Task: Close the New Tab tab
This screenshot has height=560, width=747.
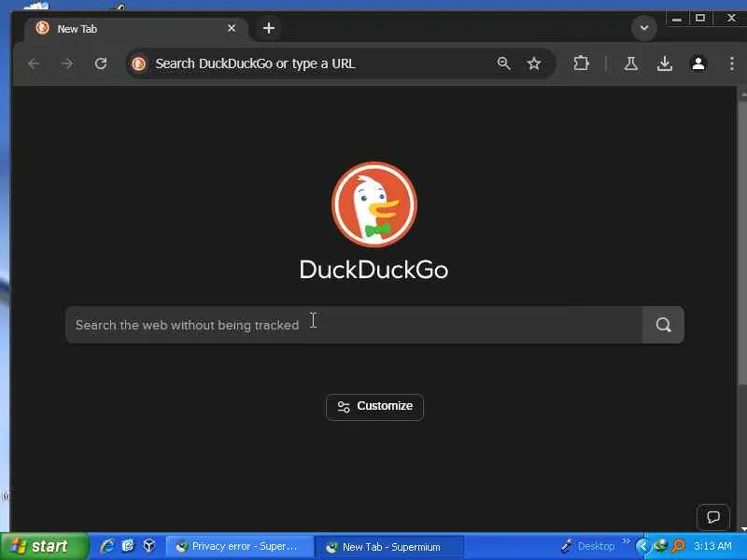Action: point(232,29)
